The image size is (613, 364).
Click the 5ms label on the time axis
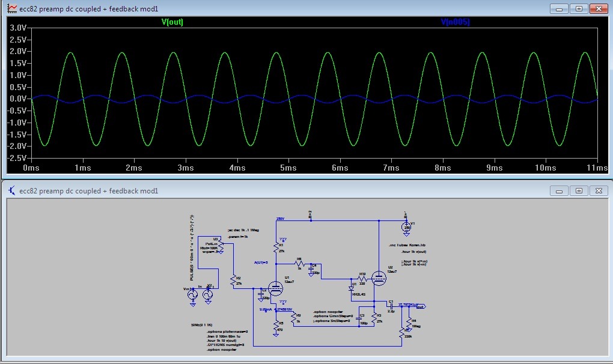[x=288, y=168]
